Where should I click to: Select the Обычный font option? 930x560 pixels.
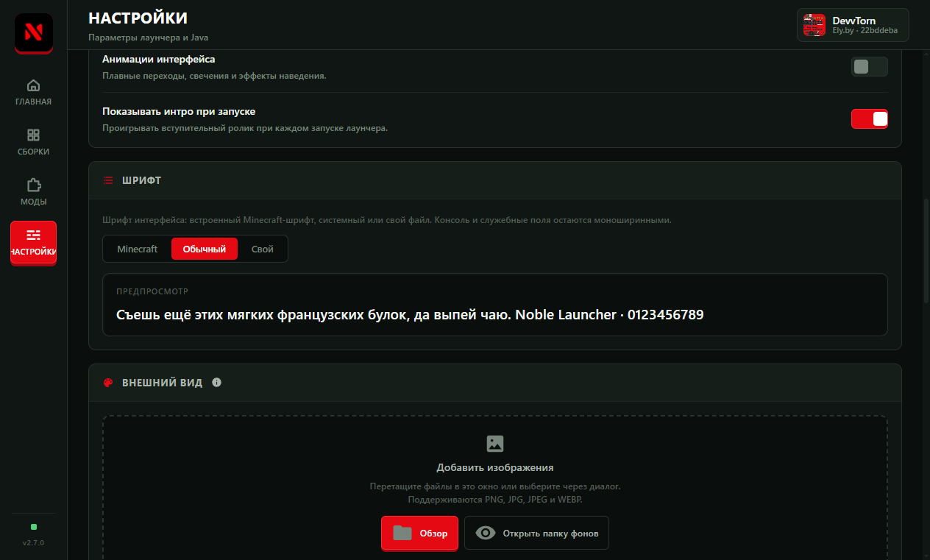click(205, 249)
